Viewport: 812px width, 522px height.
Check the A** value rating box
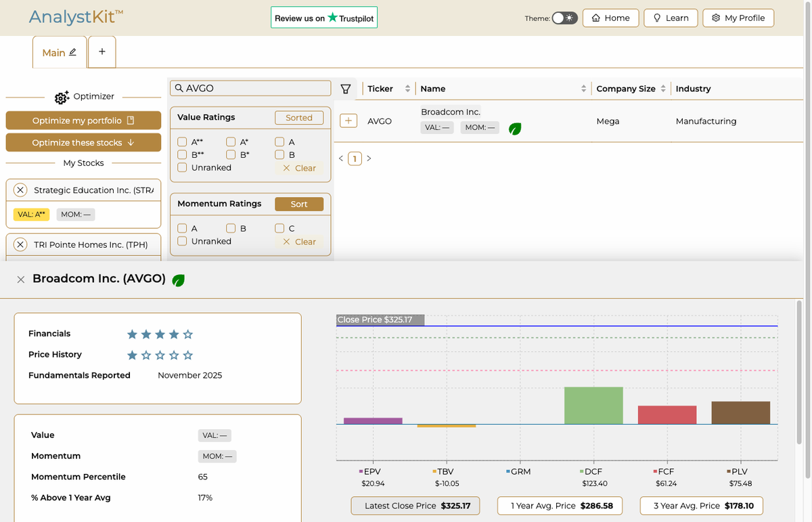coord(182,142)
